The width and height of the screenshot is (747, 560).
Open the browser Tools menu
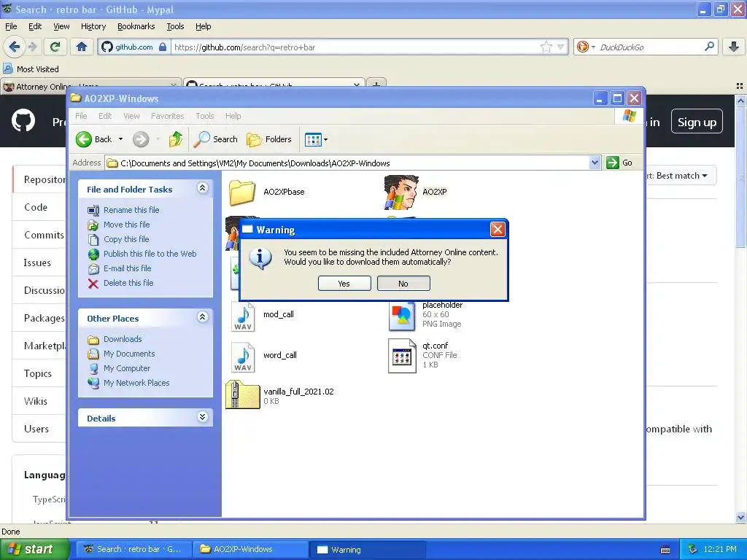[x=175, y=26]
